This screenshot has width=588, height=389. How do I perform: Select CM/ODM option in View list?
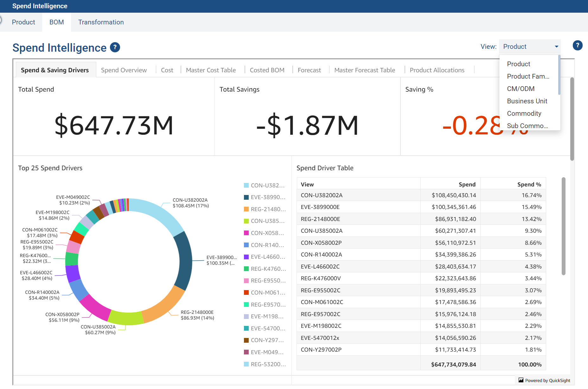click(x=521, y=89)
